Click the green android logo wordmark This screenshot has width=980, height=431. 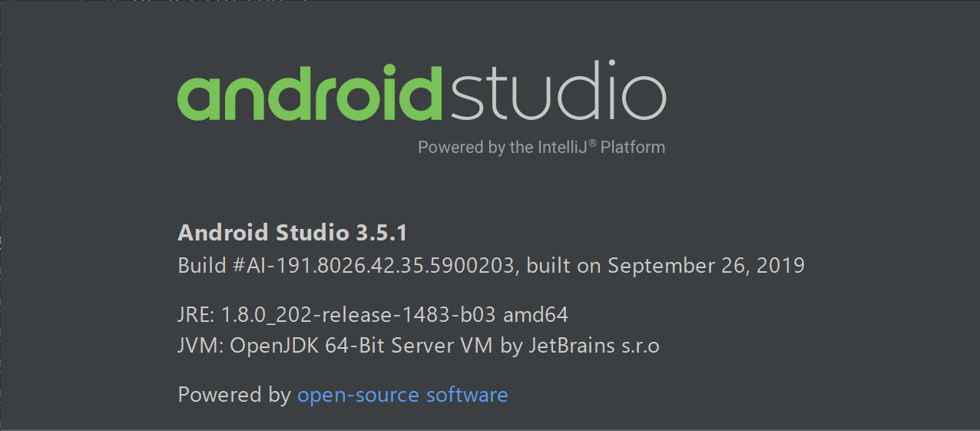310,93
